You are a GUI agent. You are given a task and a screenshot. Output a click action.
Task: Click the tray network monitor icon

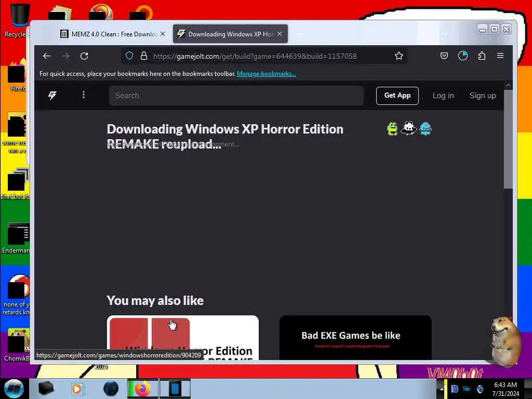tap(467, 389)
